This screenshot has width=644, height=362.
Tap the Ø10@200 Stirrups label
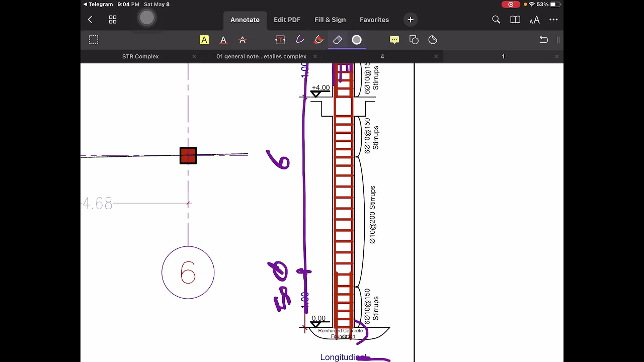[x=372, y=215]
